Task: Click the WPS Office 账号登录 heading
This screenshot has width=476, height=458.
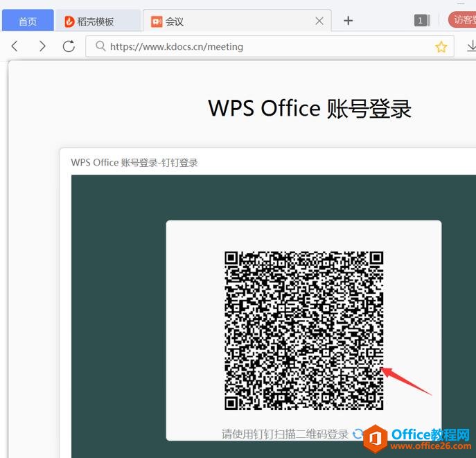Action: pos(310,108)
